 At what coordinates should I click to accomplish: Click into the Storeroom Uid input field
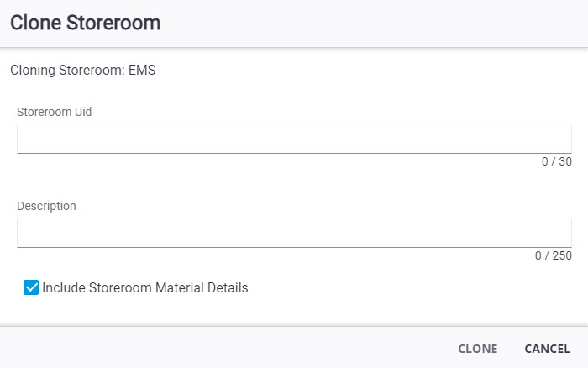coord(294,139)
